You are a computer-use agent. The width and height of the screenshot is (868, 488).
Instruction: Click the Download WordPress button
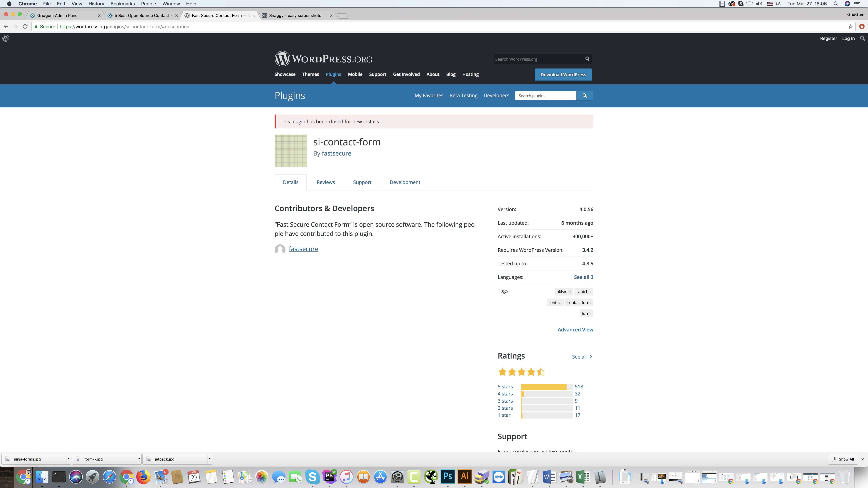[563, 75]
